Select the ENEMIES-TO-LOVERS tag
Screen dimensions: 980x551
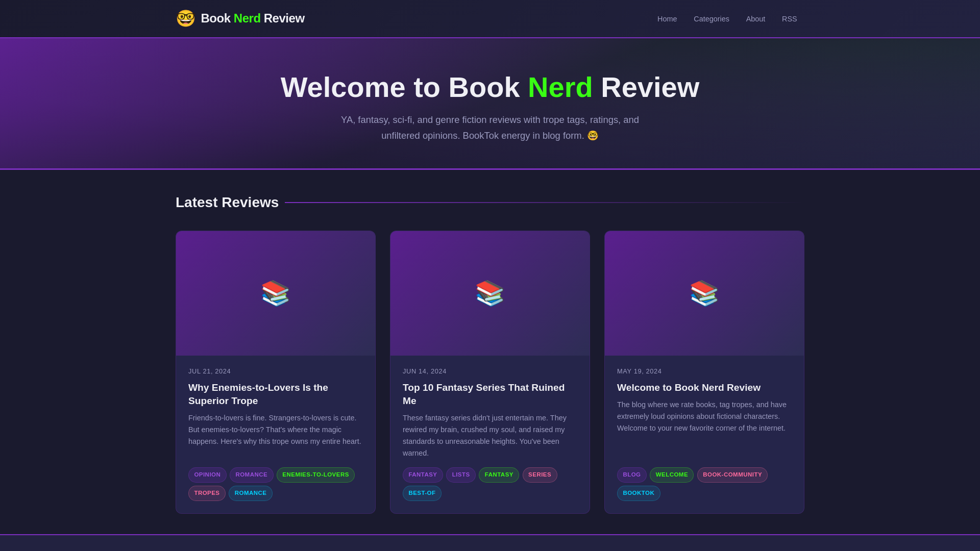pos(315,475)
